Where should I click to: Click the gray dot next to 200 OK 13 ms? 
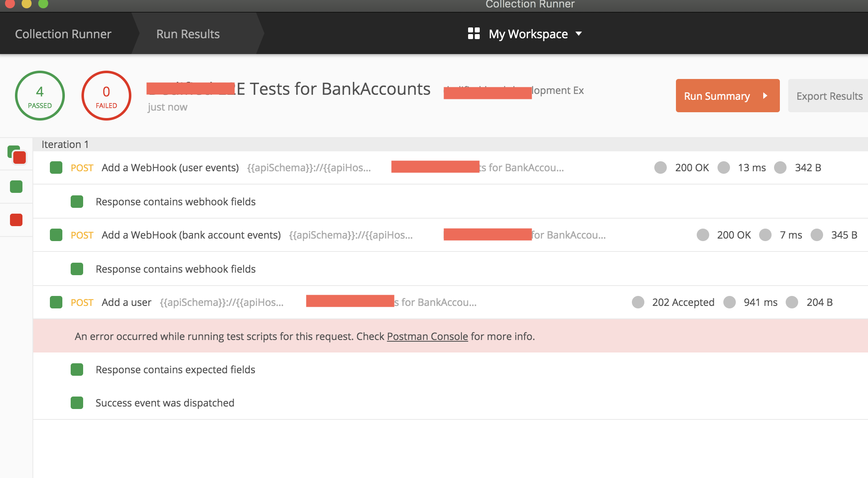(x=660, y=168)
